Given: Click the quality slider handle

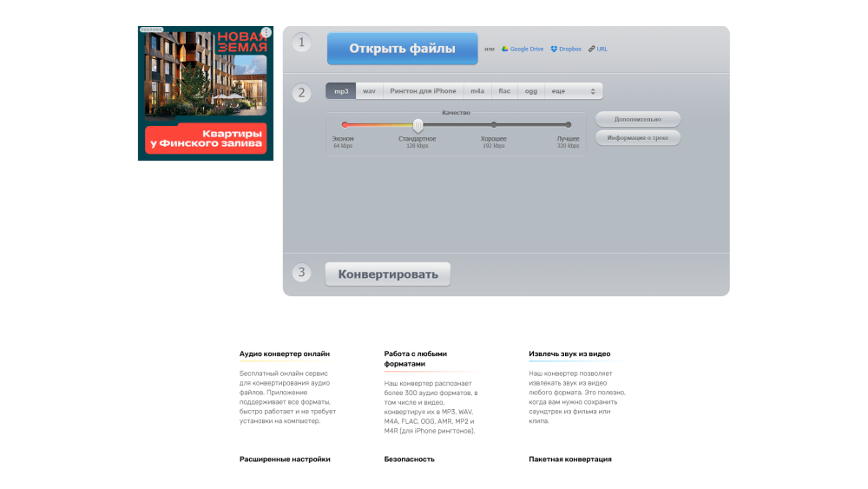Looking at the screenshot, I should pos(418,125).
